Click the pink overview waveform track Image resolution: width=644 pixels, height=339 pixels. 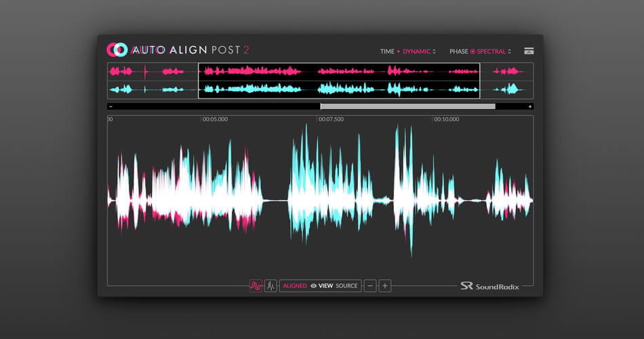coord(321,71)
